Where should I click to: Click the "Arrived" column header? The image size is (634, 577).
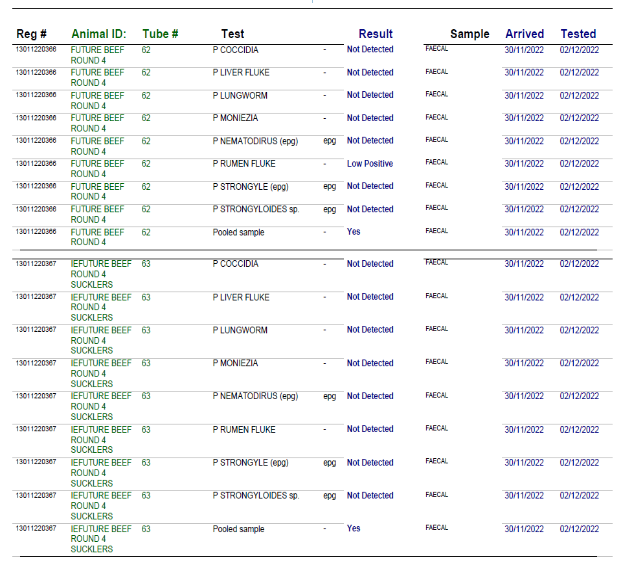[x=524, y=34]
